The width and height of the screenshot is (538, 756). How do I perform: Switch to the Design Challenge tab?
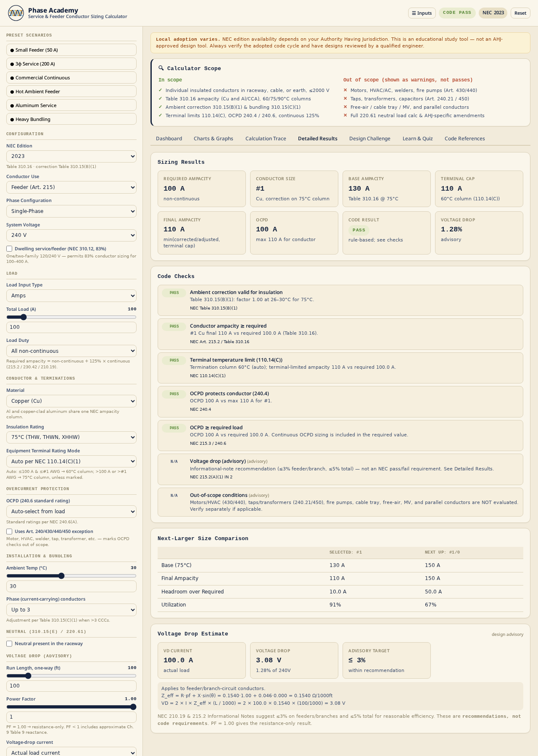[x=370, y=139]
